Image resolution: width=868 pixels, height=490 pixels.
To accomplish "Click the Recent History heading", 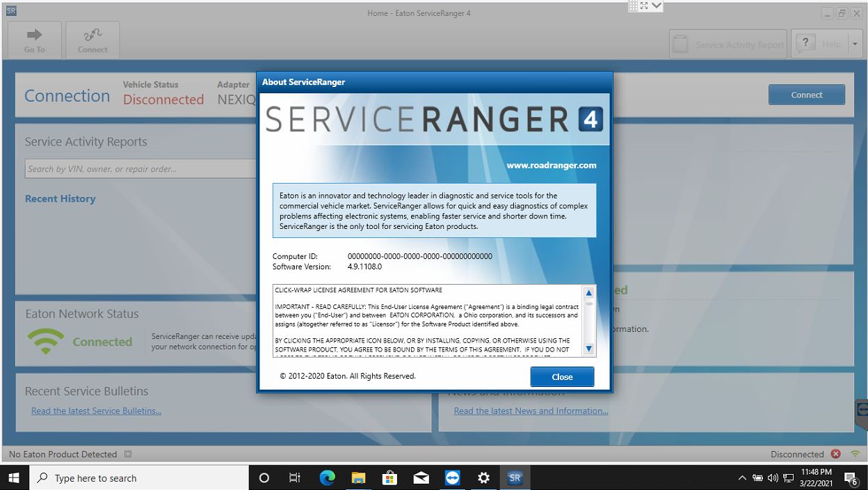I will [x=60, y=198].
